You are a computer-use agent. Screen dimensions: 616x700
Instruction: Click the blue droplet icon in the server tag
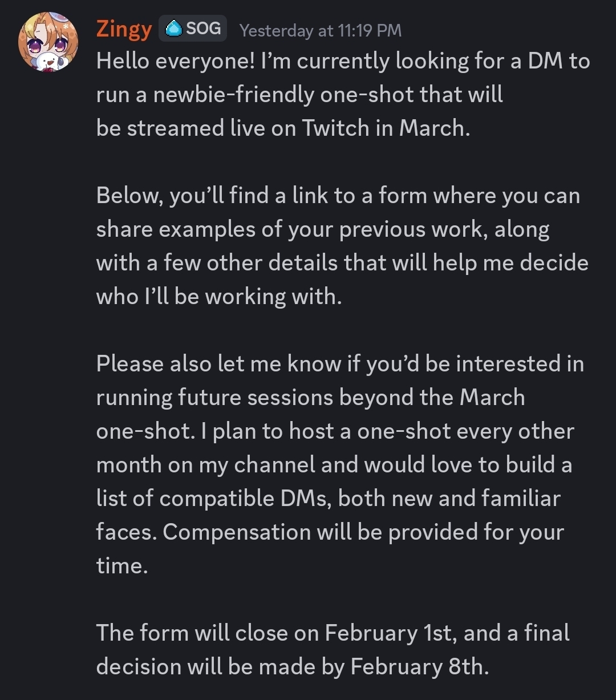click(x=174, y=29)
